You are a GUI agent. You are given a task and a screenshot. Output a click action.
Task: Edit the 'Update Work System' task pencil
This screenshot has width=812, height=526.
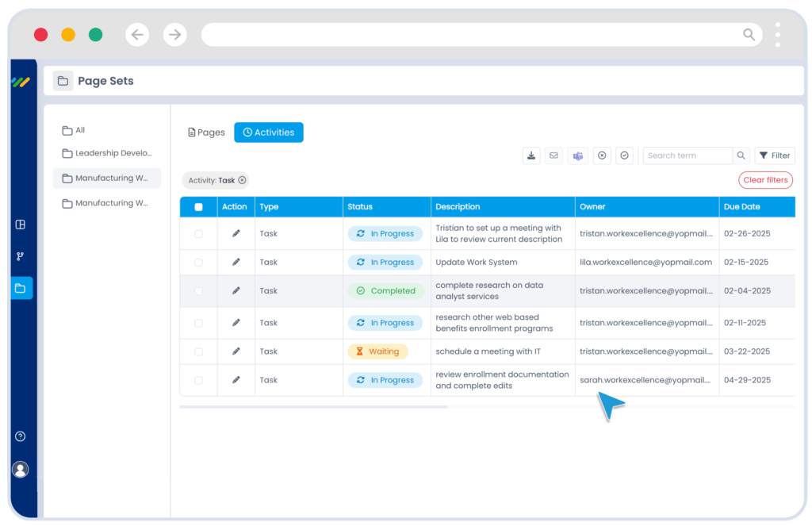pos(236,262)
